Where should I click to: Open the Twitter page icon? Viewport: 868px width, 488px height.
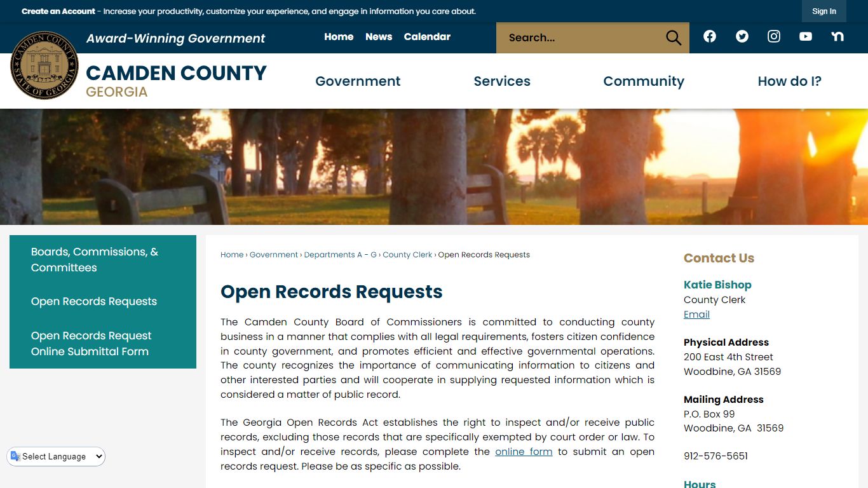point(742,36)
